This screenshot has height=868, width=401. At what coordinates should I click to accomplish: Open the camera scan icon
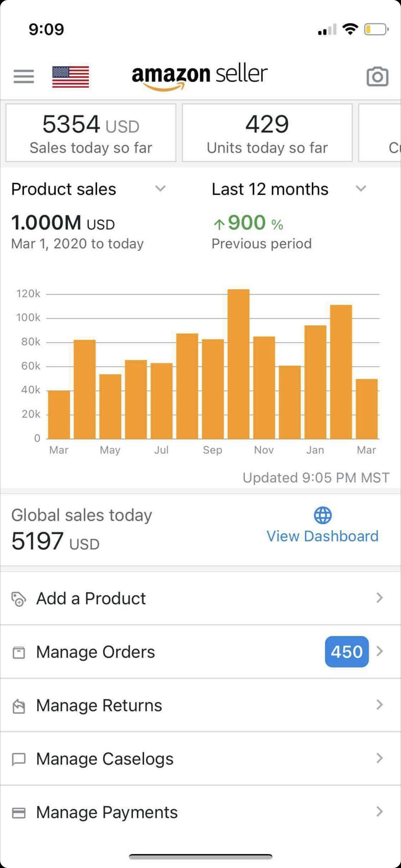[x=377, y=77]
